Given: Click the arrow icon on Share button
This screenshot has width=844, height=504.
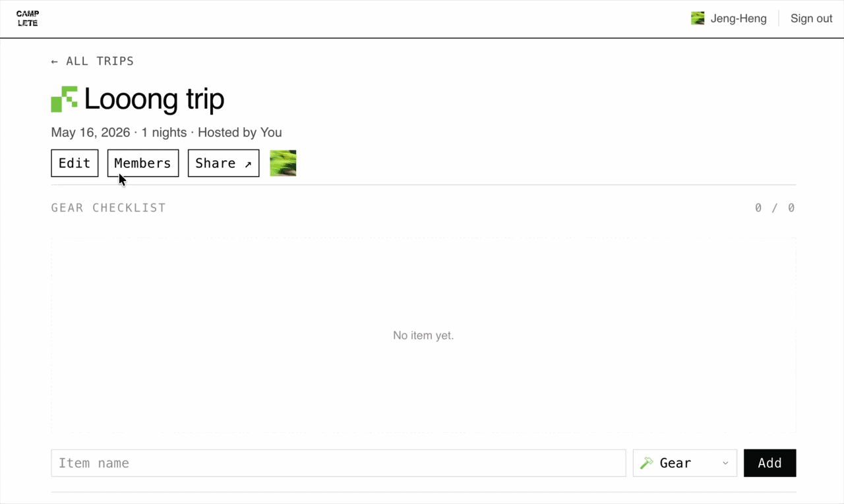Looking at the screenshot, I should click(248, 164).
